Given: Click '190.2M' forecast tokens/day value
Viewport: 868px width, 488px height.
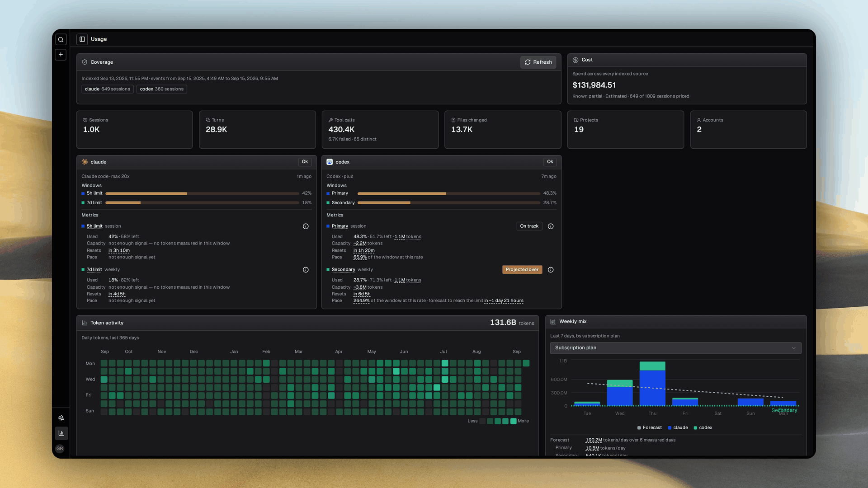Looking at the screenshot, I should tap(594, 440).
